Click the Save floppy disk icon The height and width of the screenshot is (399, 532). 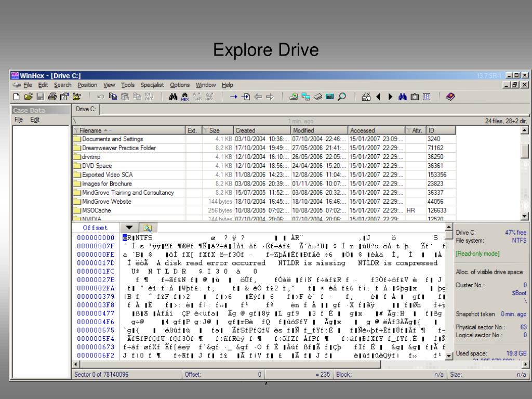click(x=41, y=97)
